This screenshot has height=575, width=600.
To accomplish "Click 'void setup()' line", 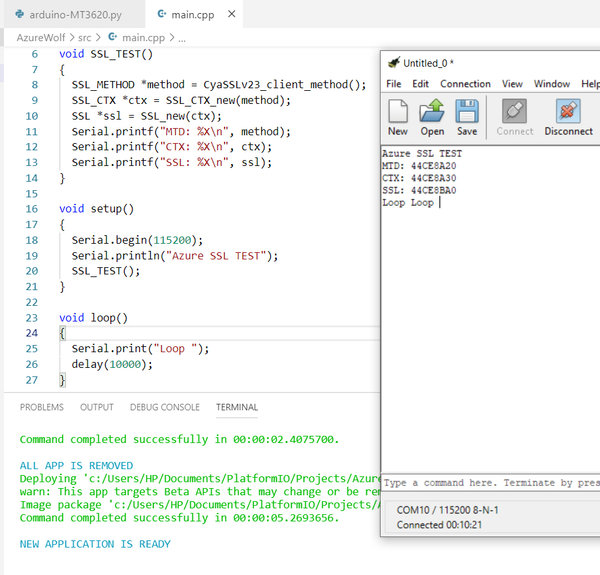I will pos(96,209).
